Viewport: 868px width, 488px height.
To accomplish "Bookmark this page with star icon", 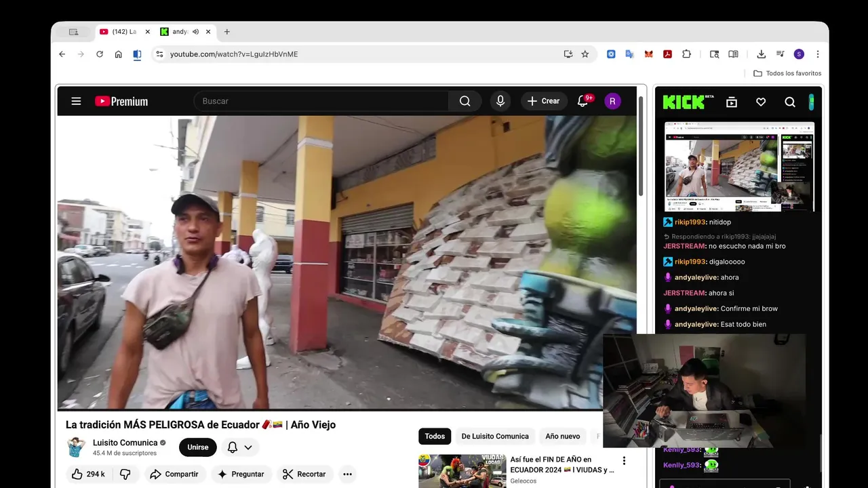I will (585, 54).
